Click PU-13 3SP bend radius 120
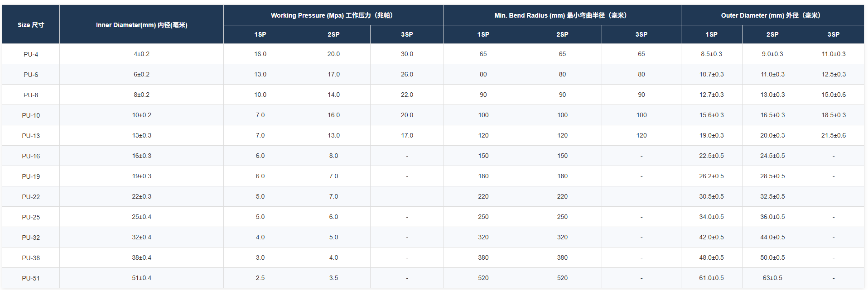 [641, 135]
